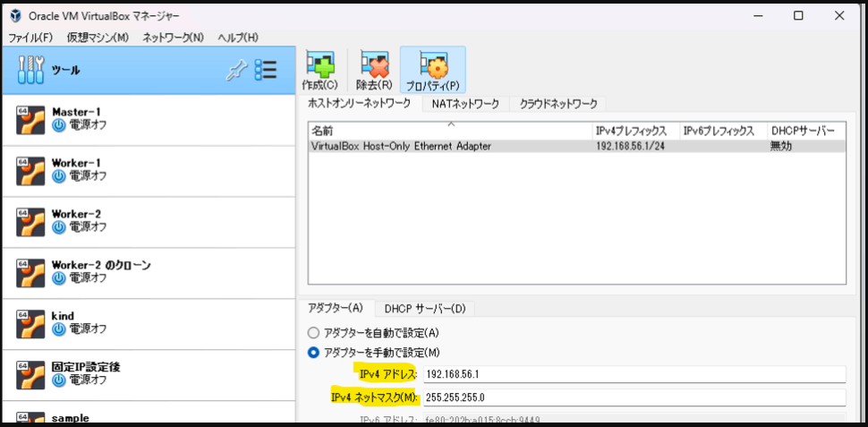Viewport: 868px width, 427px height.
Task: Select the Worker-1 virtual machine name
Action: click(76, 163)
